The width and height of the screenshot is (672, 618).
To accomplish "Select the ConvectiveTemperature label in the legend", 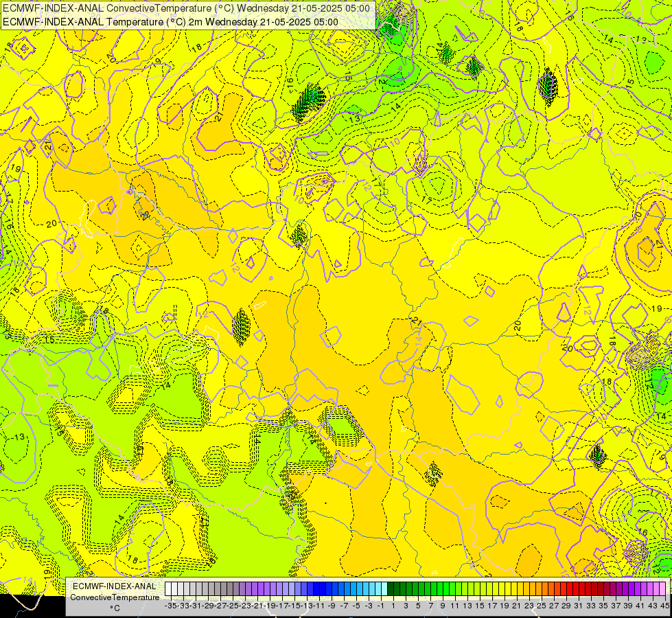I will 115,597.
